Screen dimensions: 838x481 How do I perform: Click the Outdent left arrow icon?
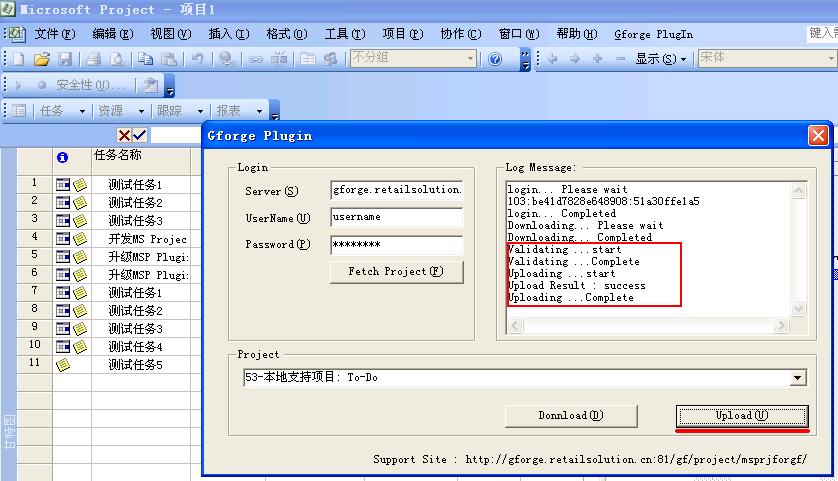pos(553,58)
